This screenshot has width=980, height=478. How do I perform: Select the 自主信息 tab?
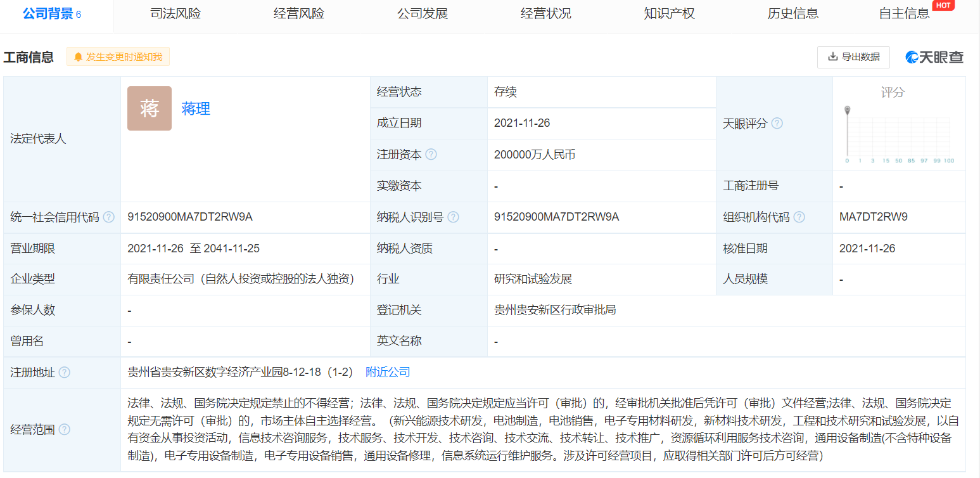[904, 14]
